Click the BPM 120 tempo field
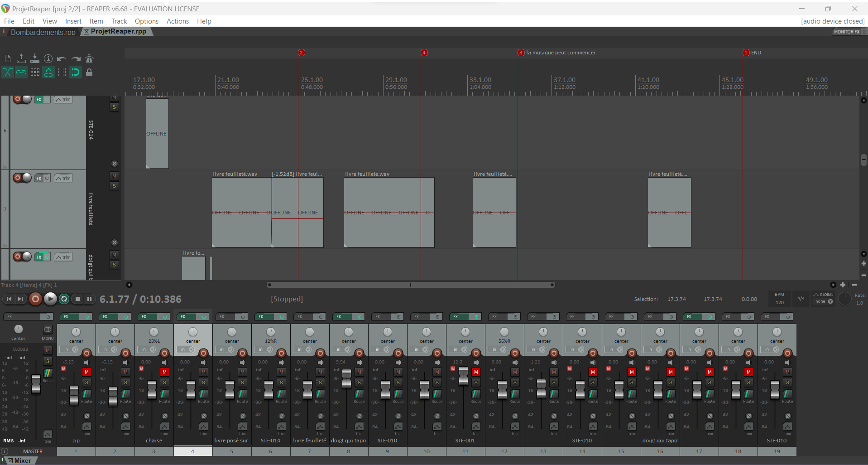The height and width of the screenshot is (465, 868). [x=779, y=298]
